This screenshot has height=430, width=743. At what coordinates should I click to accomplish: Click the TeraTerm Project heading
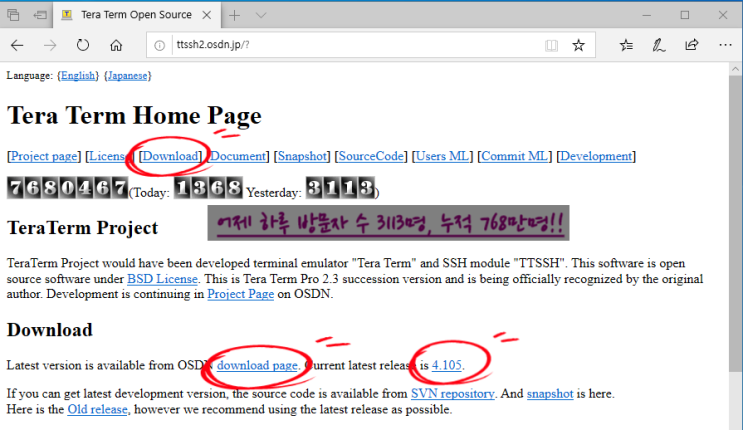[82, 228]
